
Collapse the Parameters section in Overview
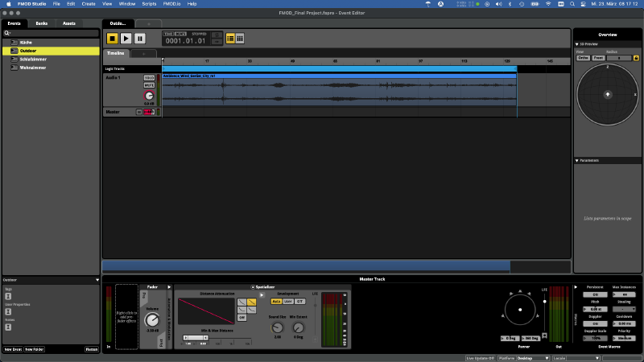[x=577, y=160]
